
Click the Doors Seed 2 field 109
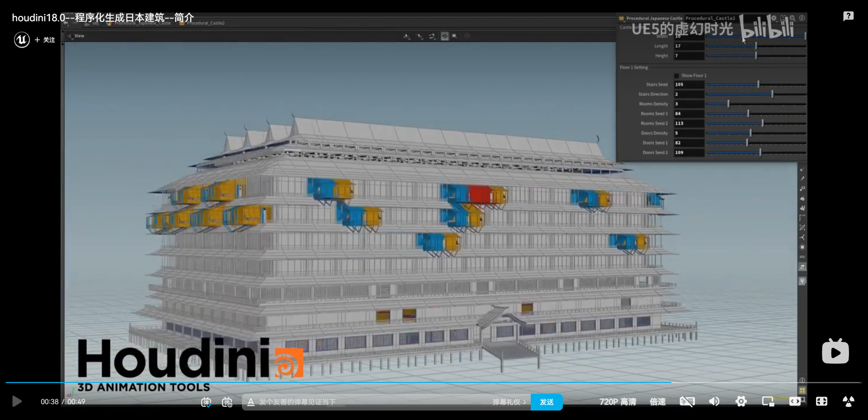pyautogui.click(x=689, y=153)
